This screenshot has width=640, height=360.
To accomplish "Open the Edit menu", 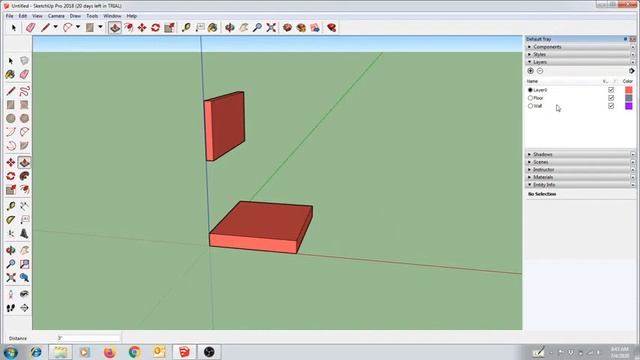I will coord(22,16).
